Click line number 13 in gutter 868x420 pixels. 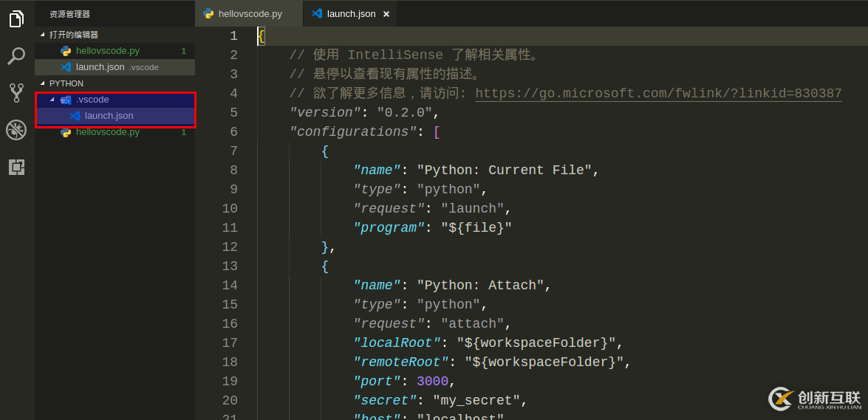(x=230, y=266)
